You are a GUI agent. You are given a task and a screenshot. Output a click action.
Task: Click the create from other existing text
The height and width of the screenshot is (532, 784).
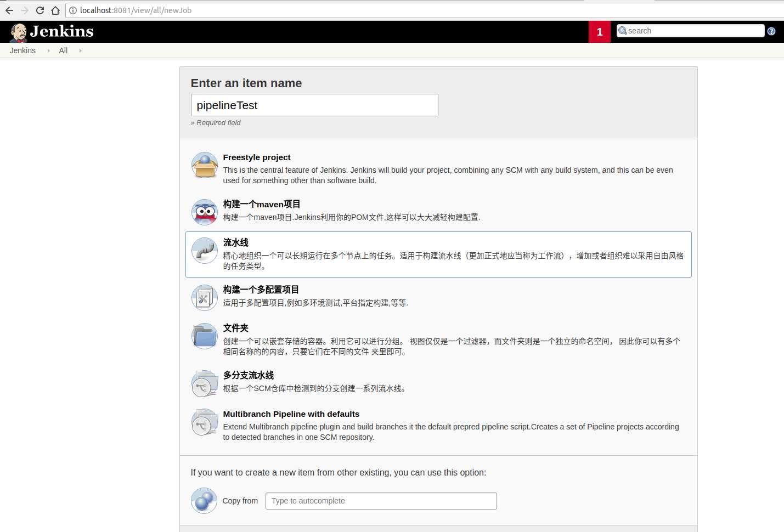click(339, 473)
